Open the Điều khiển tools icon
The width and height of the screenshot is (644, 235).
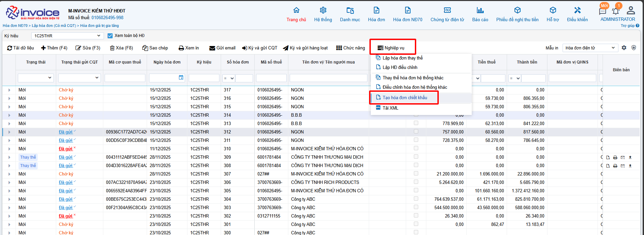pos(577,10)
